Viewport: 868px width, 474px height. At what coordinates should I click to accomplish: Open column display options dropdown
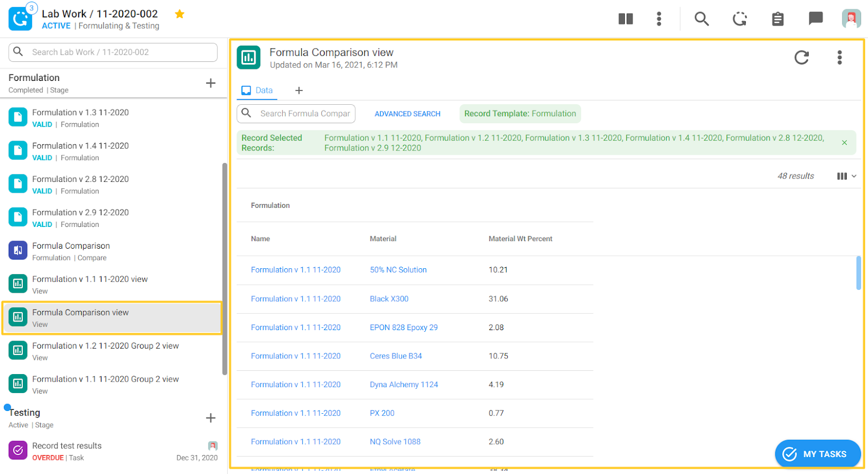click(x=846, y=176)
